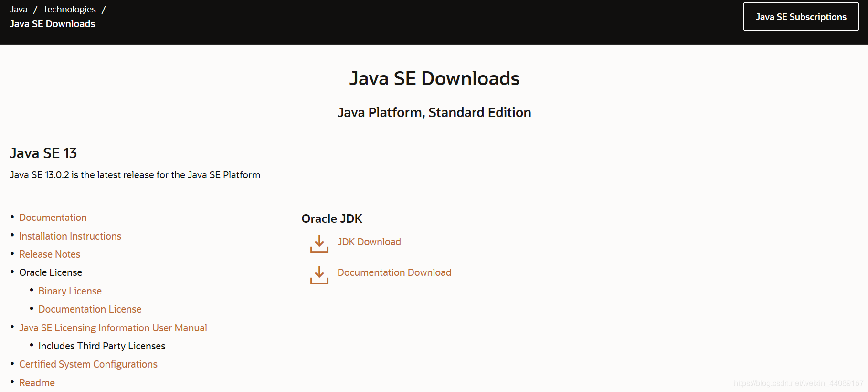This screenshot has width=868, height=392.
Task: Click the Java SE 13.0.2 latest release sentence
Action: [x=135, y=175]
